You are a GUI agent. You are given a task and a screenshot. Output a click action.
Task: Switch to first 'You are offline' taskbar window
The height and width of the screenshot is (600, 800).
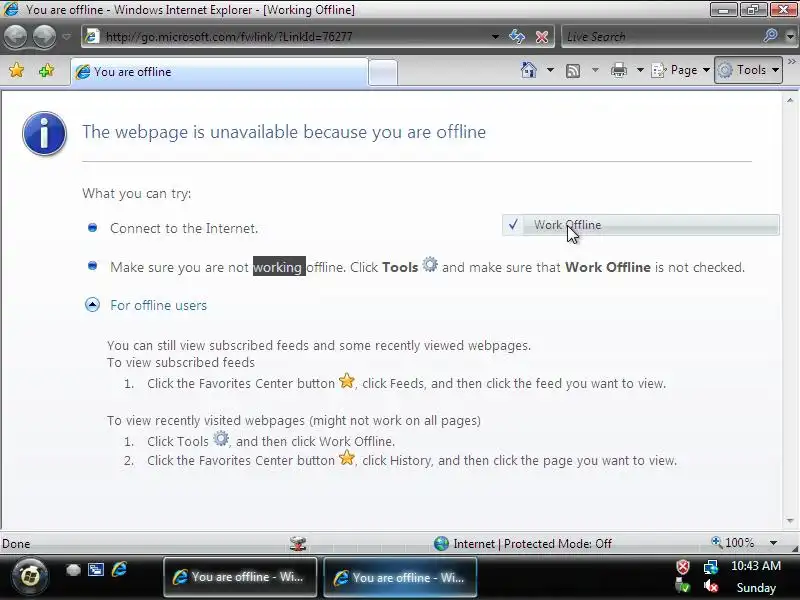tap(240, 577)
